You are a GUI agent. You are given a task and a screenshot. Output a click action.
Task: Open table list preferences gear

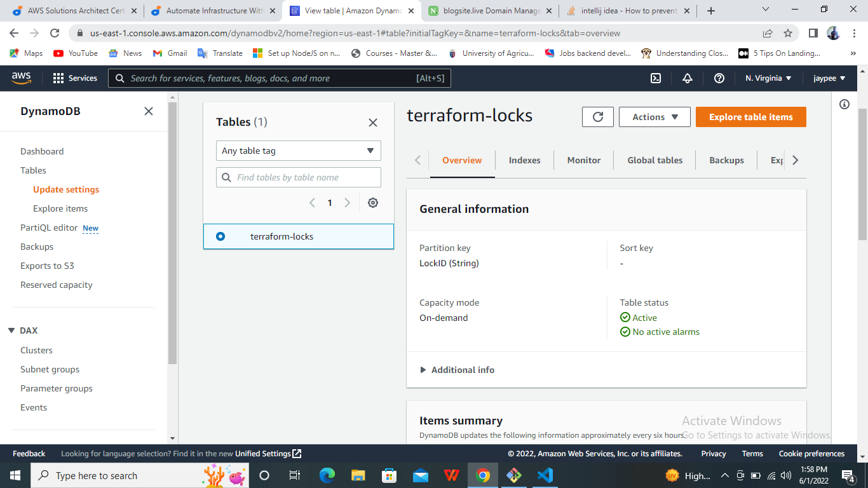pyautogui.click(x=372, y=202)
